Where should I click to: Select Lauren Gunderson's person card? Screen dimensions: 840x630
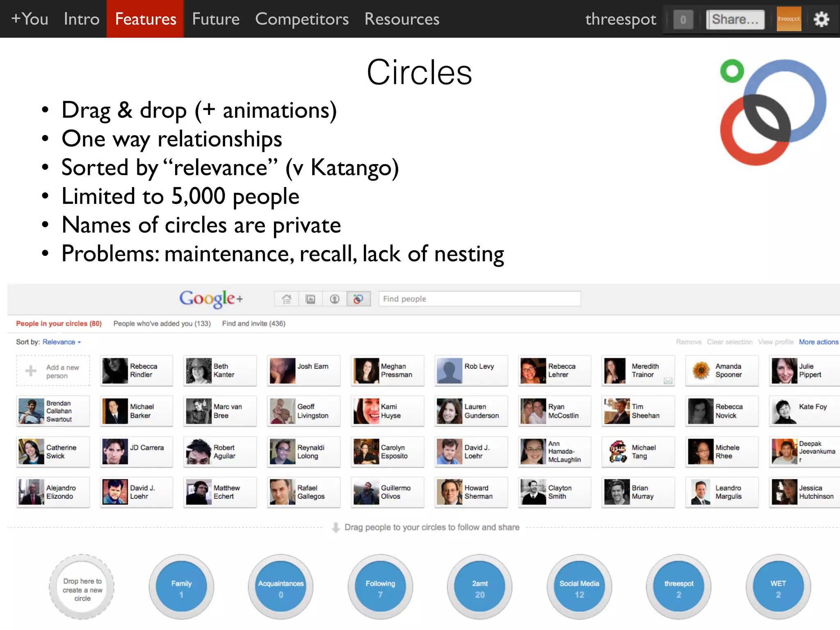471,411
